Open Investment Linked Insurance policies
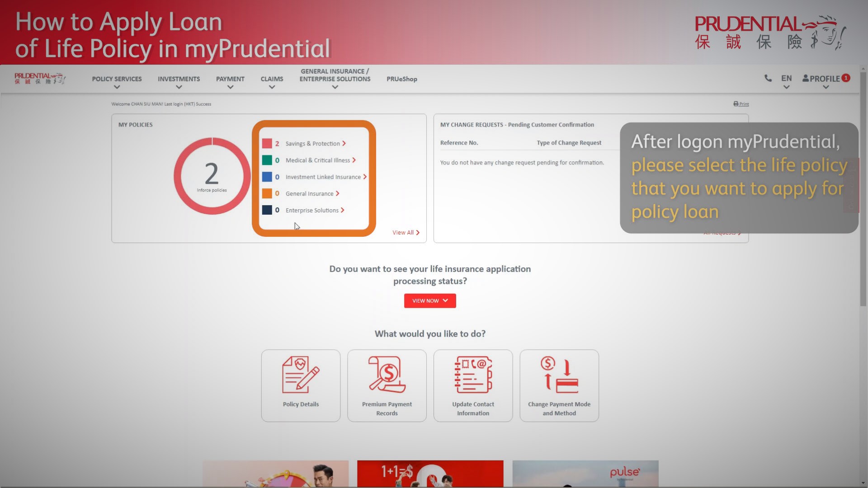Screen dimensions: 868x488 [323, 177]
